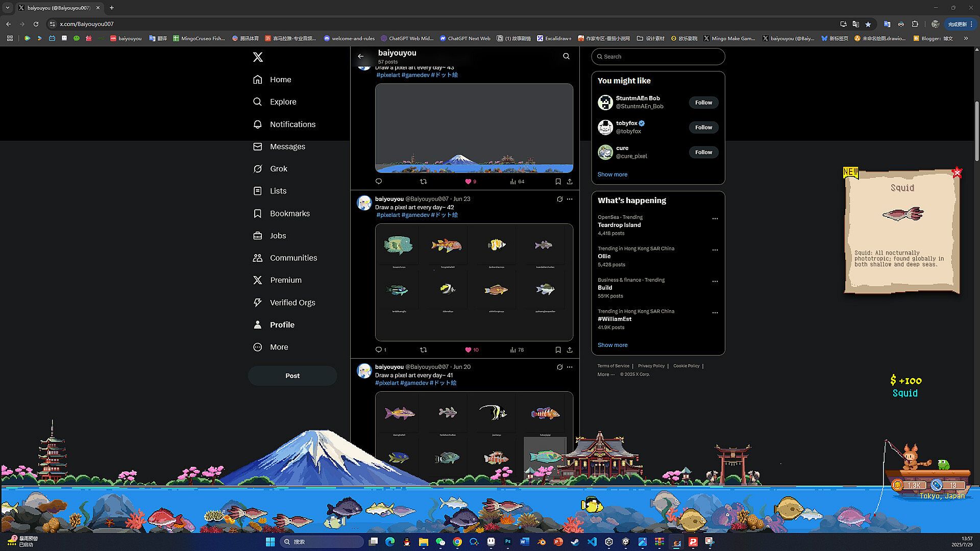
Task: Expand options for Teardrop Island trend
Action: [x=715, y=219]
